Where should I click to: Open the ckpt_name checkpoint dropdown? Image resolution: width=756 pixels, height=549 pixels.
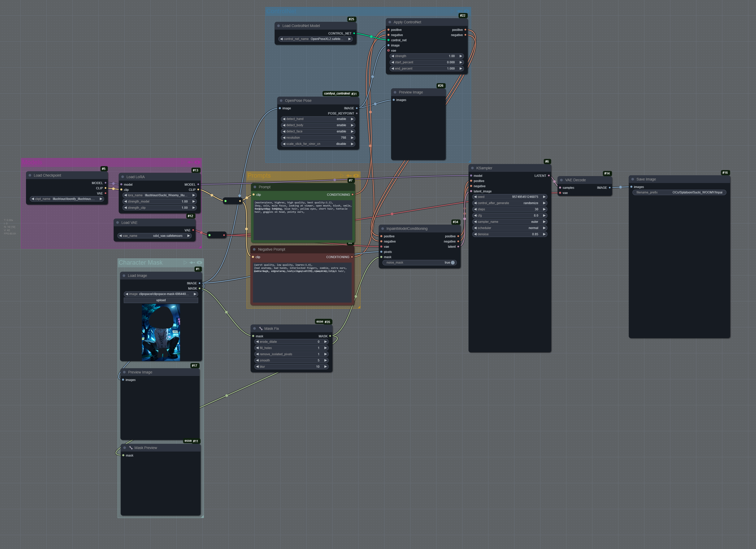(67, 199)
